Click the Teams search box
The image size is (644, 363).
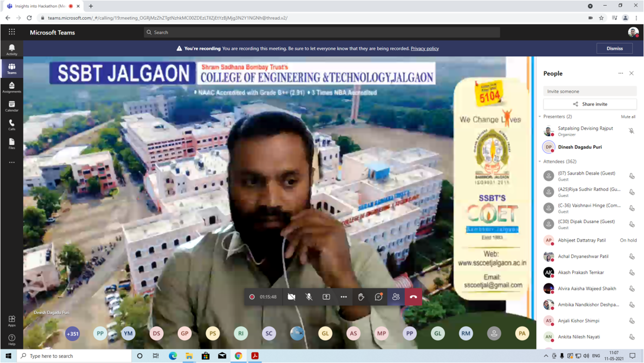click(x=322, y=32)
